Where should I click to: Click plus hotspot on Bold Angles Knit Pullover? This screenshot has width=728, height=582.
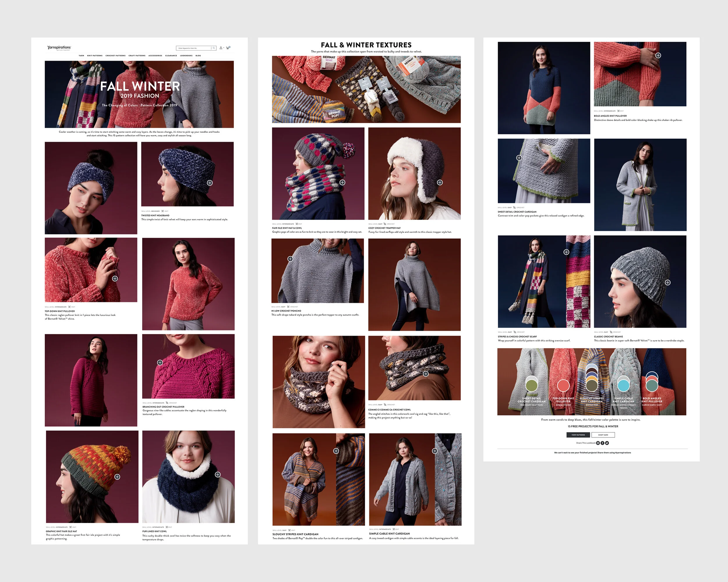click(658, 55)
